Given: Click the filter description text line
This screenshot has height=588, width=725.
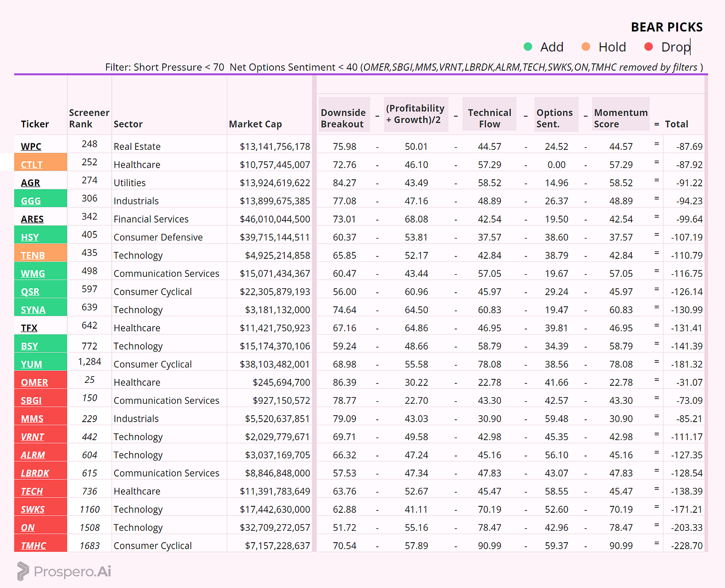Looking at the screenshot, I should [404, 67].
